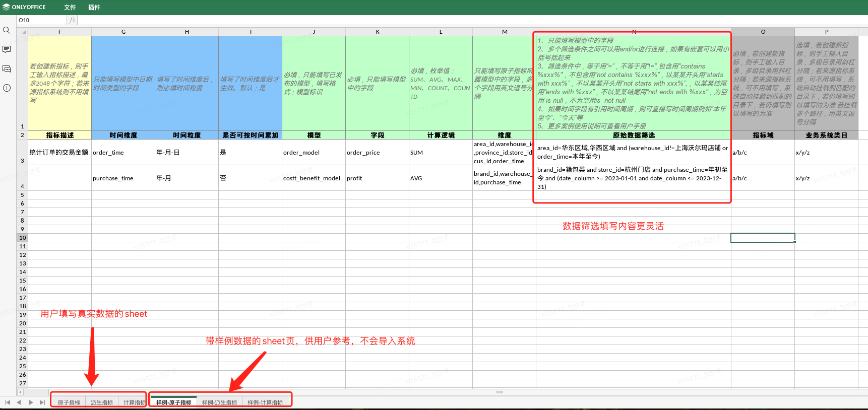This screenshot has width=868, height=410.
Task: Open the 文件 menu
Action: tap(70, 7)
